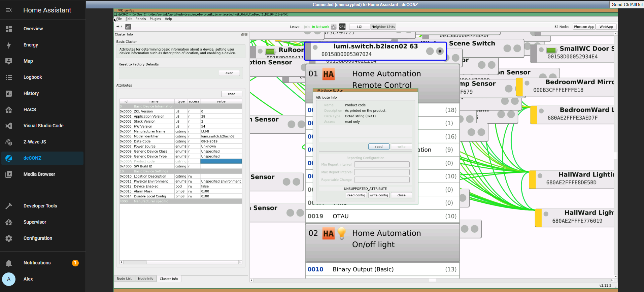Viewport: 644px width, 292px height.
Task: Select the Model Identifier attribute row
Action: pos(181,136)
